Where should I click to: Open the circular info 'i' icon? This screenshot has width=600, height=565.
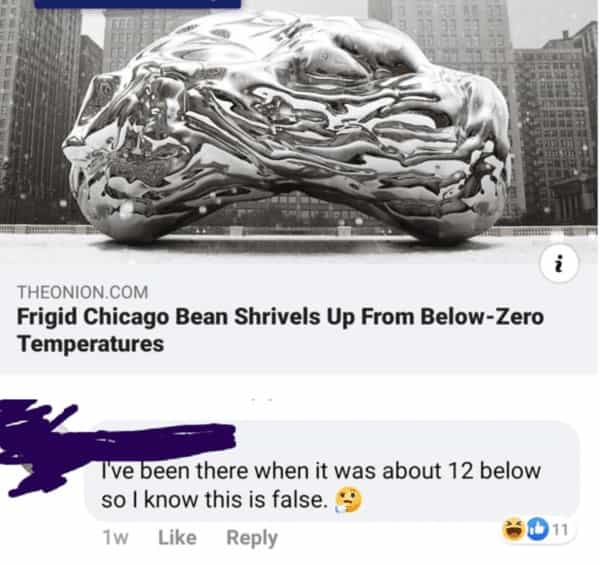point(559,264)
